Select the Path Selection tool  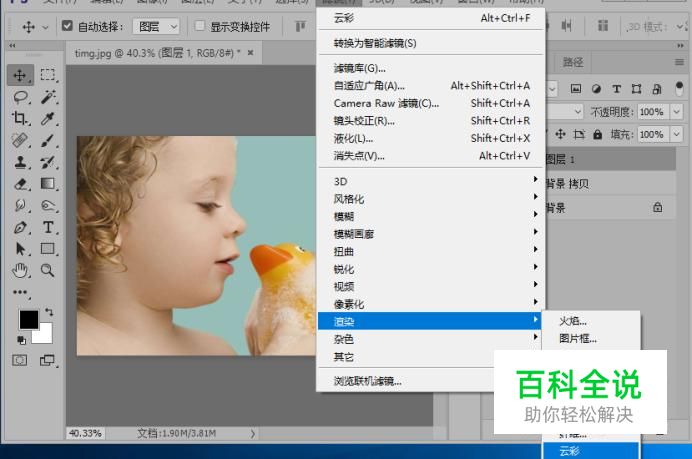point(20,249)
